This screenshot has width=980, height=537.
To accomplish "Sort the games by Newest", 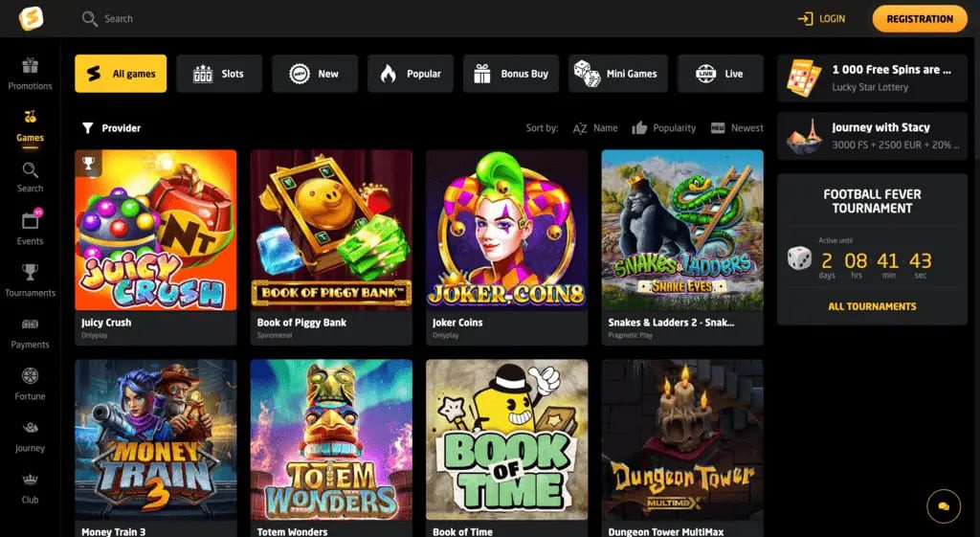I will [x=737, y=128].
